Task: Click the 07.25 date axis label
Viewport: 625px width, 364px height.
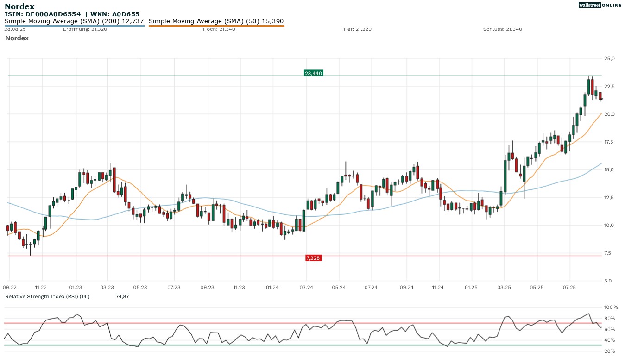Action: [x=569, y=288]
